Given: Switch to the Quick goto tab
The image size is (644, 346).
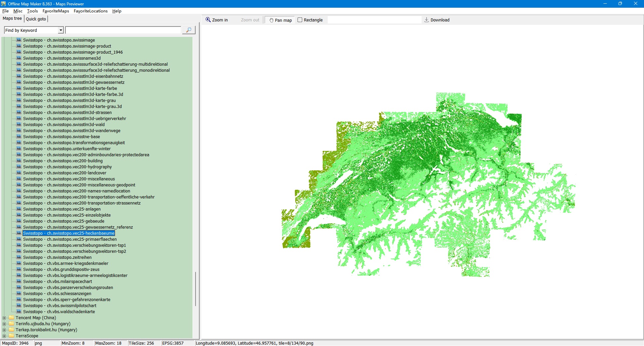Looking at the screenshot, I should coord(36,19).
